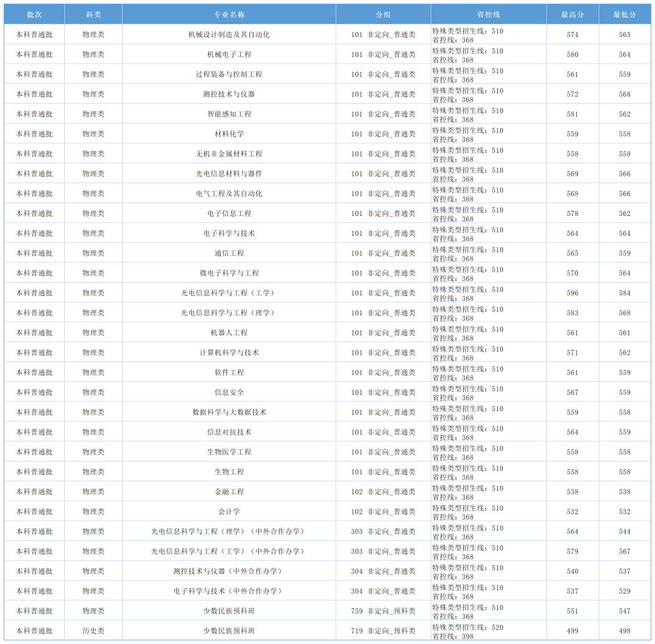Select the 微电子科学与工程 cell
Image resolution: width=655 pixels, height=644 pixels.
pyautogui.click(x=229, y=273)
